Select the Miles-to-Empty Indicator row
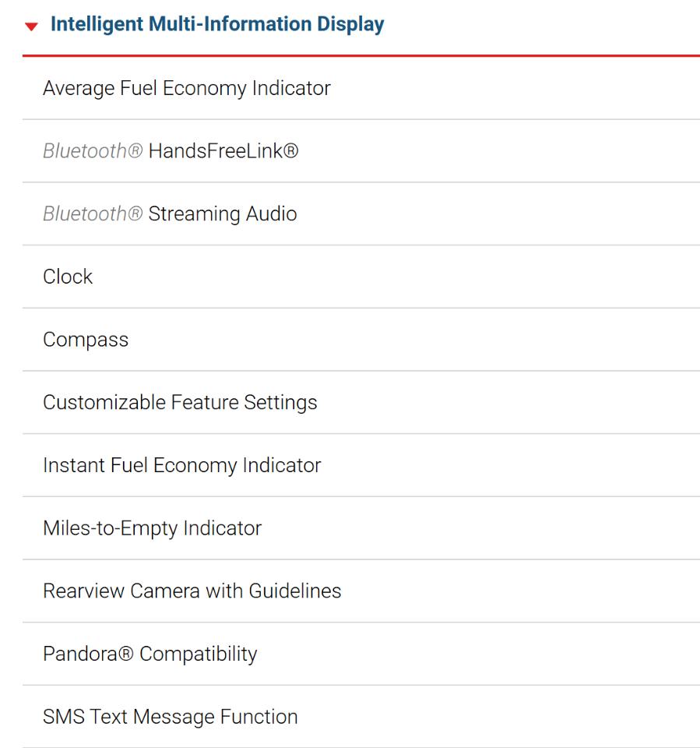 [x=361, y=528]
